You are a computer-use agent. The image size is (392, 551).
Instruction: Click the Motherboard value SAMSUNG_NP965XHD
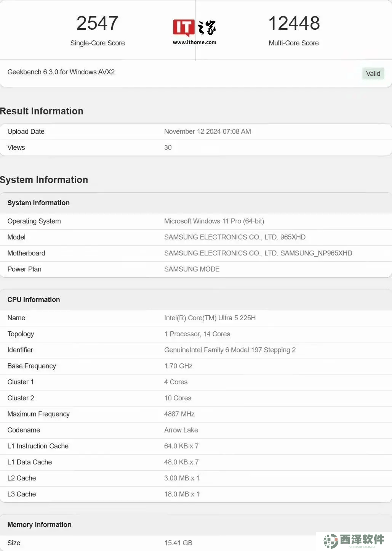(258, 253)
